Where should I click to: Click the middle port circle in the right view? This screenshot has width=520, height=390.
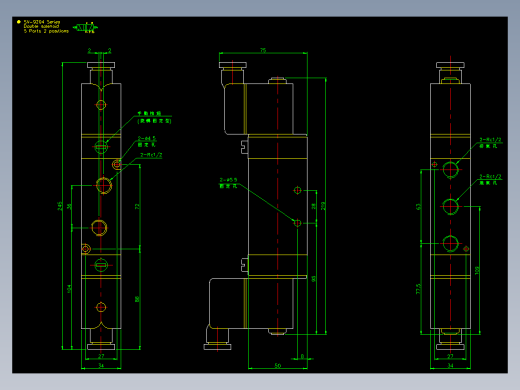(450, 207)
